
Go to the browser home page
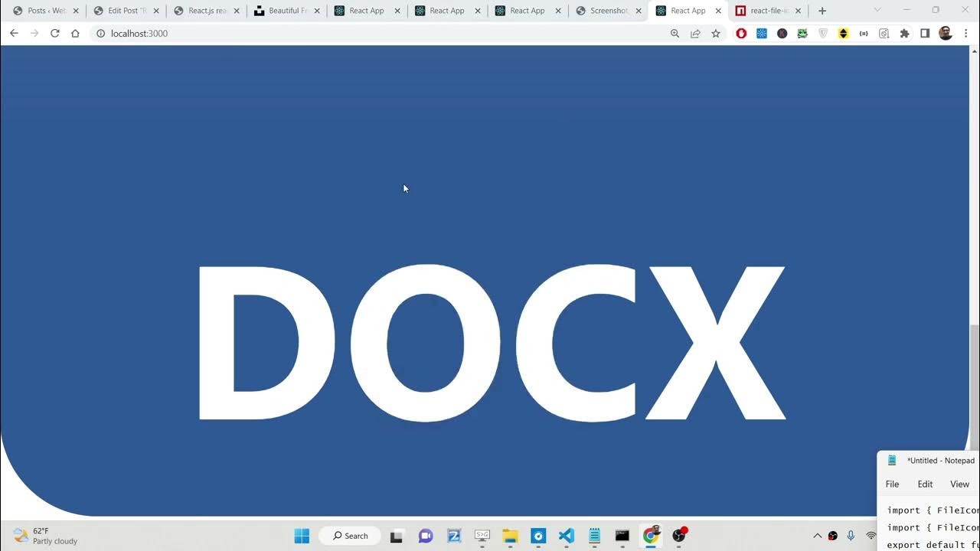75,34
